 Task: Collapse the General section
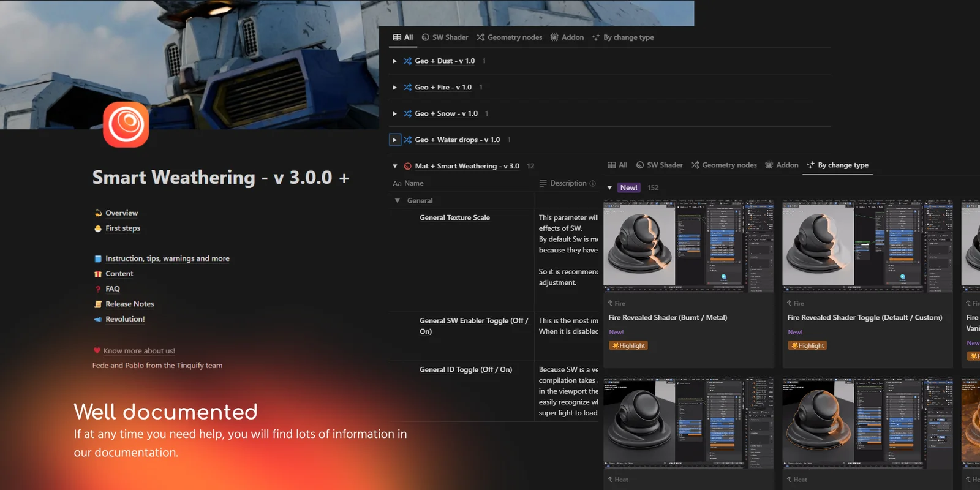[397, 201]
